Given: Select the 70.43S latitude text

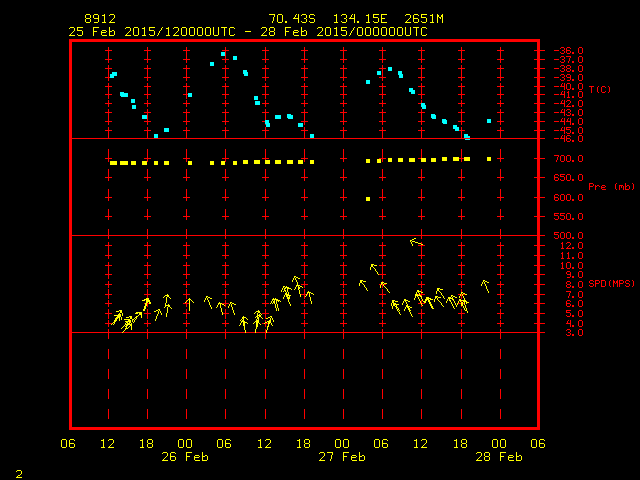Looking at the screenshot, I should coord(288,19).
